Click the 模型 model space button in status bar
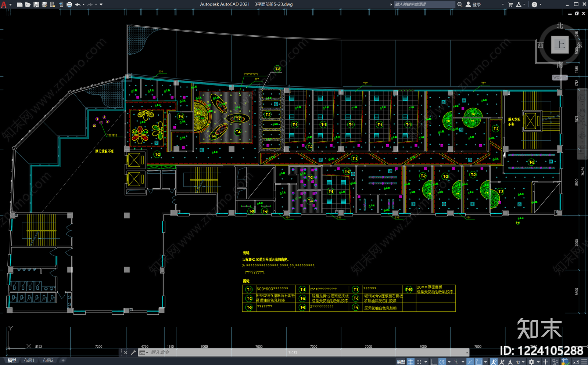The width and height of the screenshot is (588, 365). click(401, 362)
